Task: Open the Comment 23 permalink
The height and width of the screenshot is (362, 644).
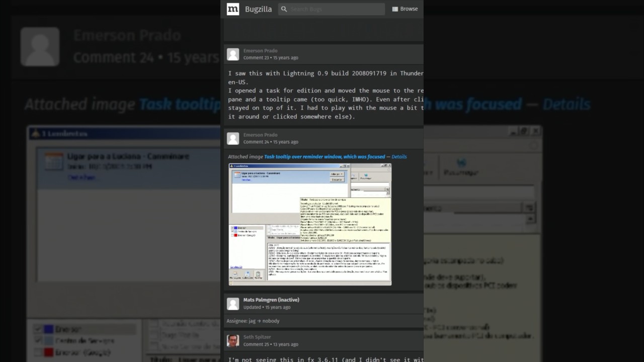Action: [x=256, y=58]
